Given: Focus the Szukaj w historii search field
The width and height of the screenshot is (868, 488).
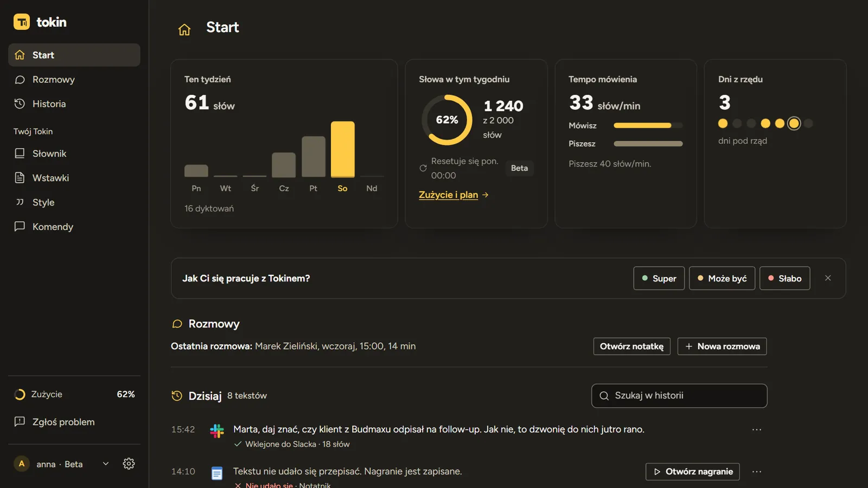Looking at the screenshot, I should (679, 396).
